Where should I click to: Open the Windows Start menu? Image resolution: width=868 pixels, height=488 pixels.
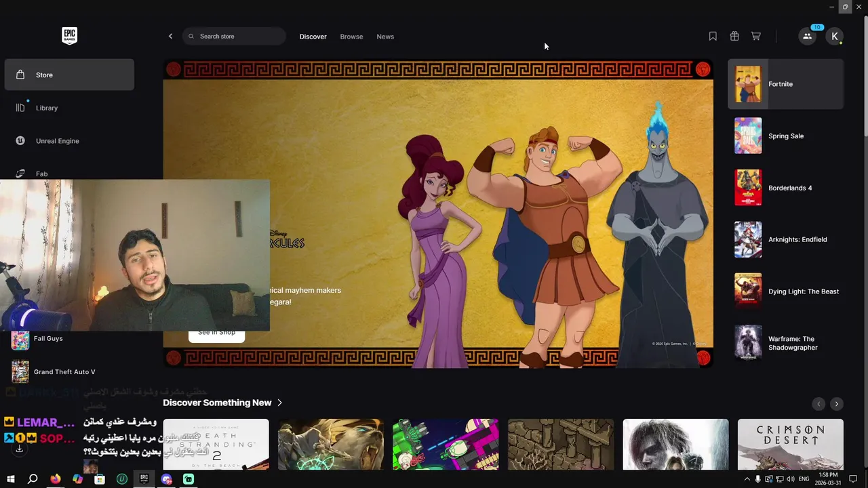(x=10, y=479)
